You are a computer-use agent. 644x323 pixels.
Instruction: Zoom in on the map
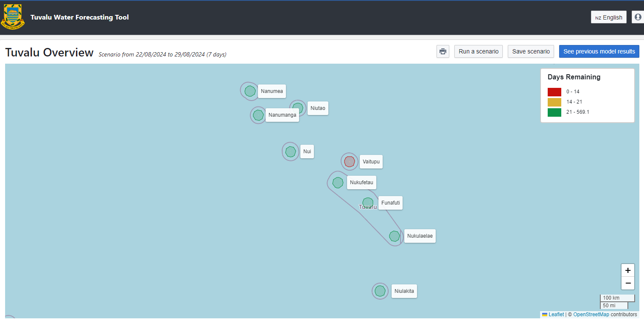627,270
